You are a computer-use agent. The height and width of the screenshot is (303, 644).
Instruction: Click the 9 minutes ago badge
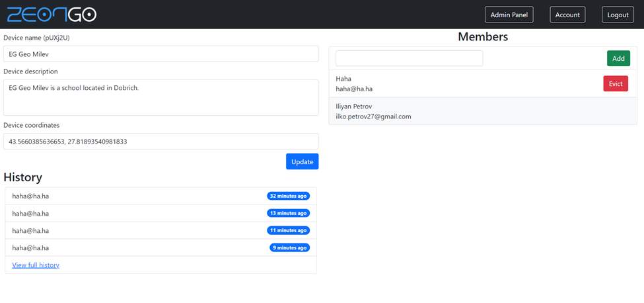[x=290, y=248]
